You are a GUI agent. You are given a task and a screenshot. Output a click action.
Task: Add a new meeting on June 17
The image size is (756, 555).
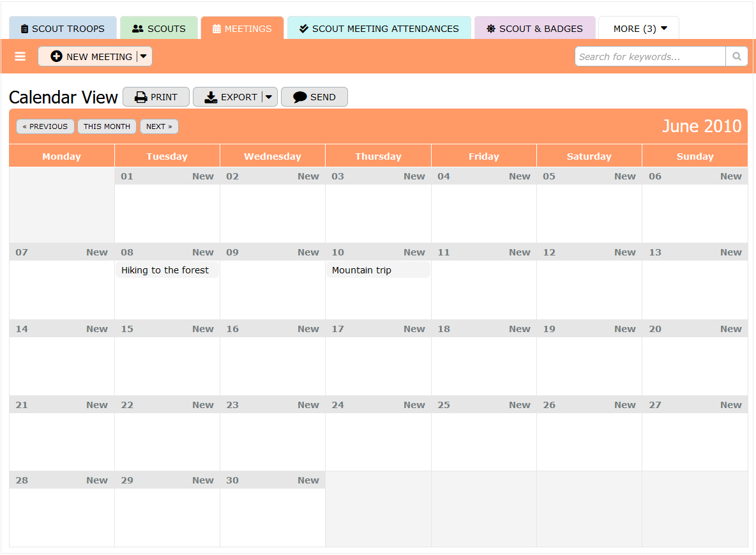click(x=414, y=329)
